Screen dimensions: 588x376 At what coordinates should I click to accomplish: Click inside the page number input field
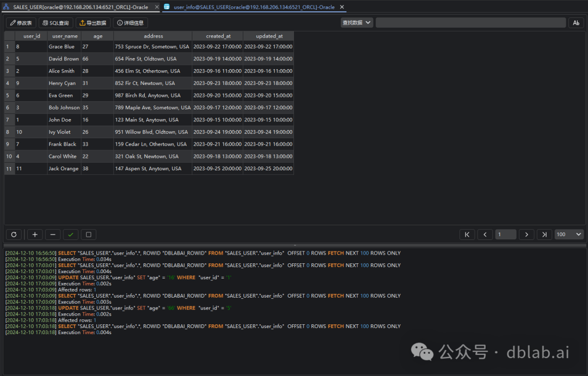click(505, 234)
